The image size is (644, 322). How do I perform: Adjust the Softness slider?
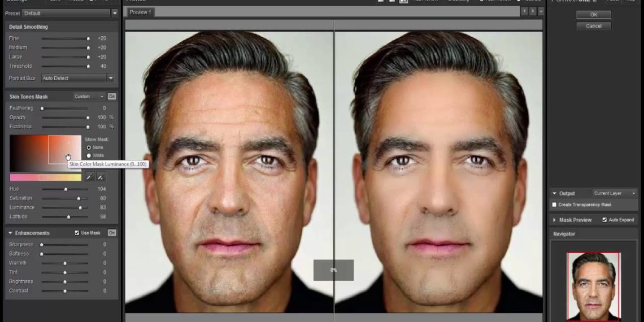pyautogui.click(x=65, y=254)
